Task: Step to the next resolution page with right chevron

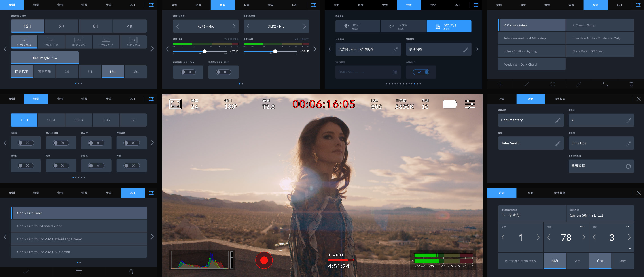Action: click(152, 49)
